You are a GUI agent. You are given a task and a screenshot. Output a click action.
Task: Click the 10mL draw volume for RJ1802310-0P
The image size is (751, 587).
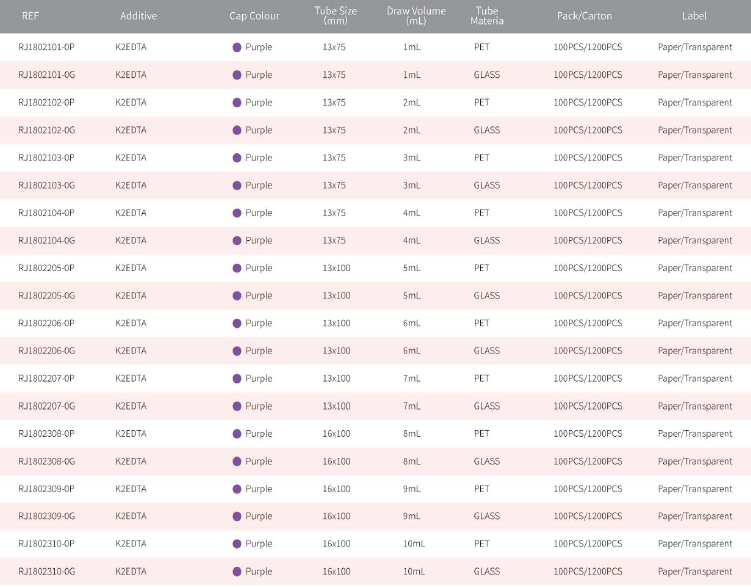413,544
